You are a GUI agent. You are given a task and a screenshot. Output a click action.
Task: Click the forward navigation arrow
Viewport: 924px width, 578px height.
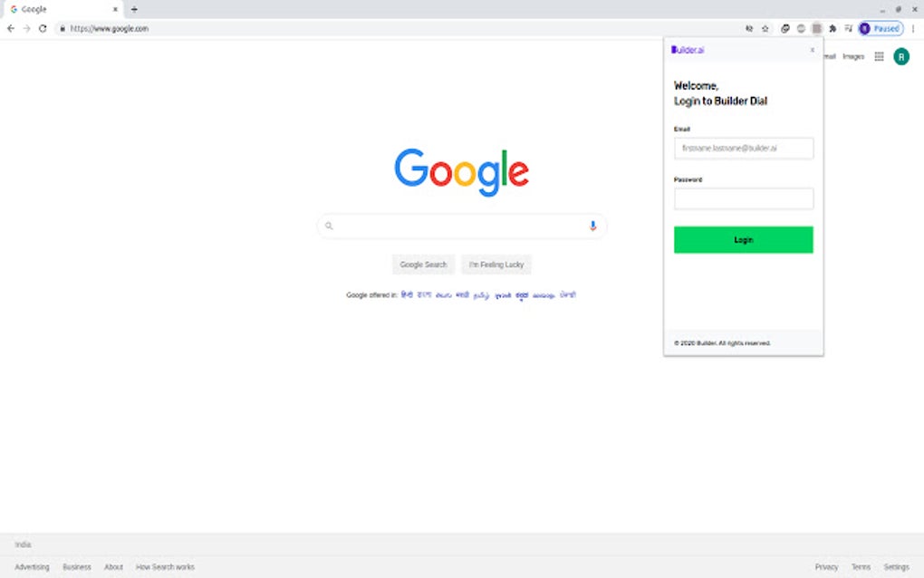26,28
